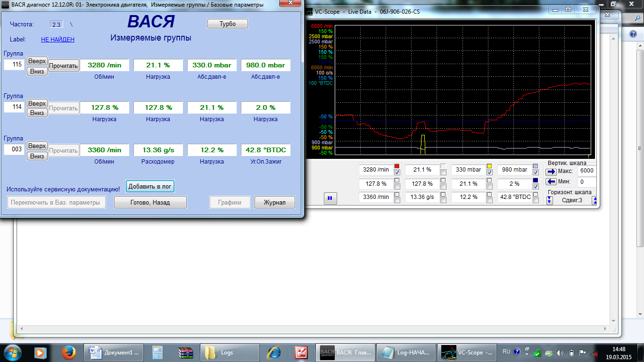
Task: Uncheck the 3280 /min RPM trace checkbox
Action: [397, 173]
